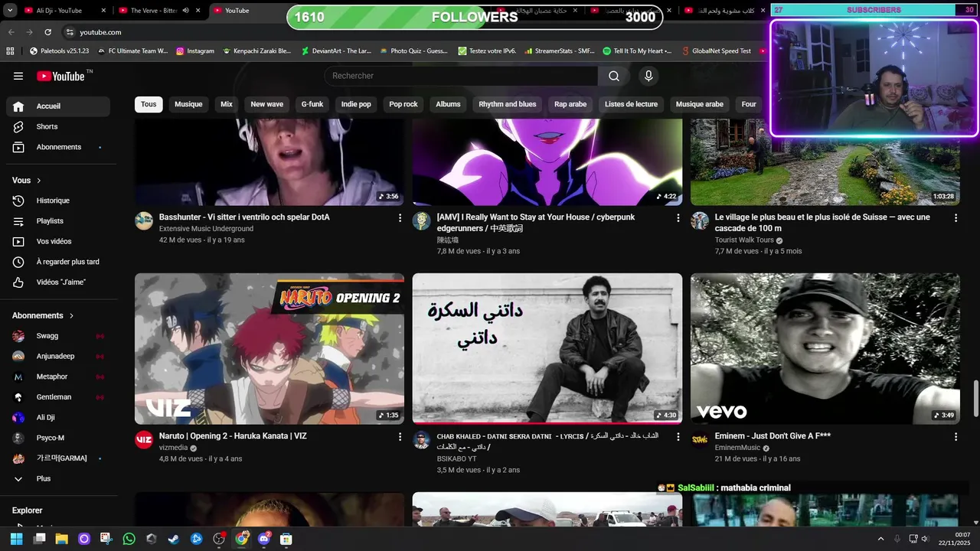Open options menu for Eminem video
The image size is (980, 551).
click(x=955, y=437)
